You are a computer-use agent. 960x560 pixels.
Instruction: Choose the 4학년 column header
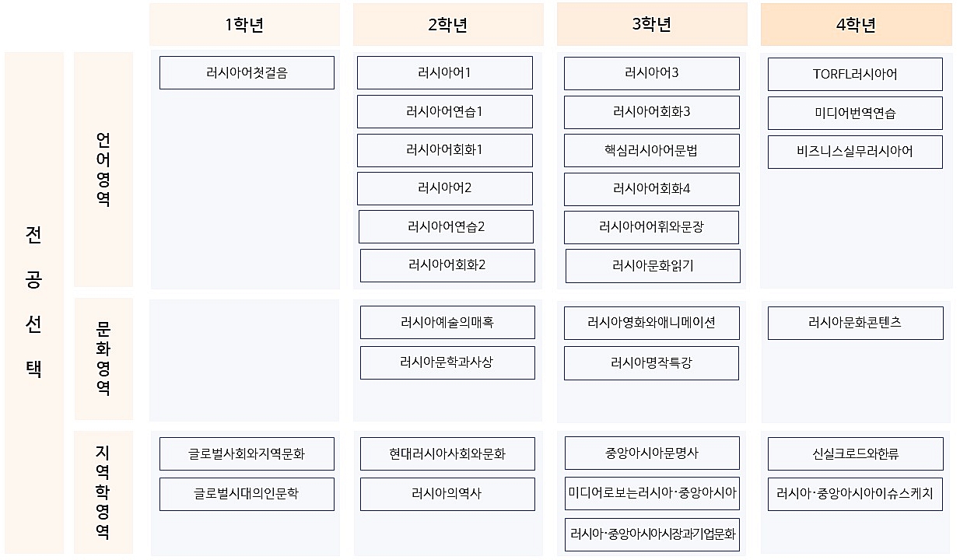point(856,25)
